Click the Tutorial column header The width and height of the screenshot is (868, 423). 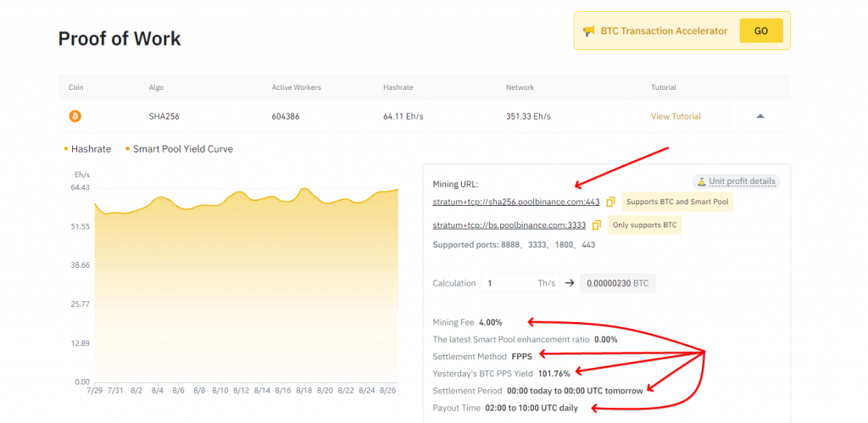664,87
